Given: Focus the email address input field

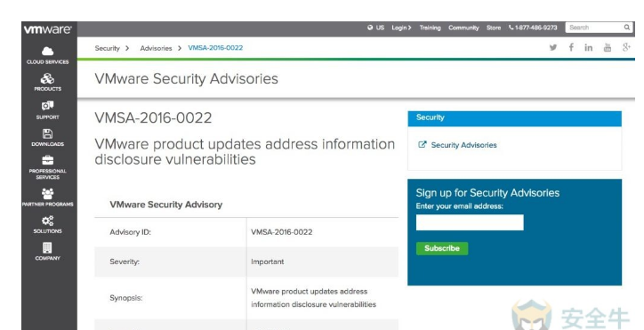Looking at the screenshot, I should pos(470,222).
